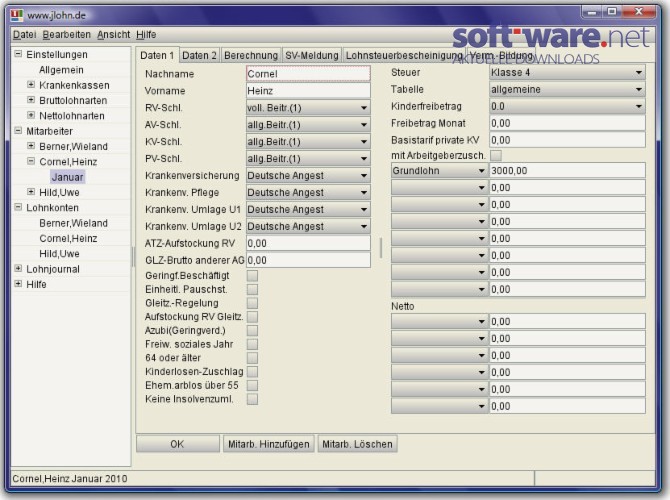The width and height of the screenshot is (670, 500).
Task: Select the Daten 1 tab
Action: [157, 55]
